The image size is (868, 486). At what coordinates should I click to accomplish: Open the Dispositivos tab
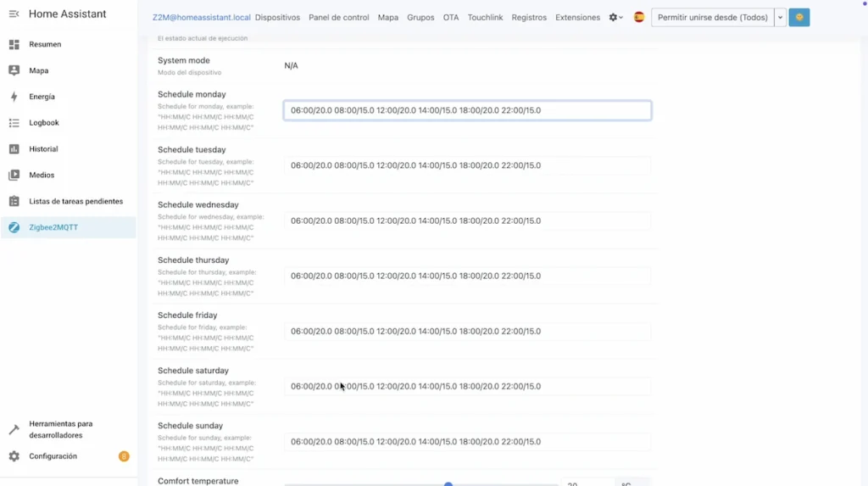coord(277,17)
